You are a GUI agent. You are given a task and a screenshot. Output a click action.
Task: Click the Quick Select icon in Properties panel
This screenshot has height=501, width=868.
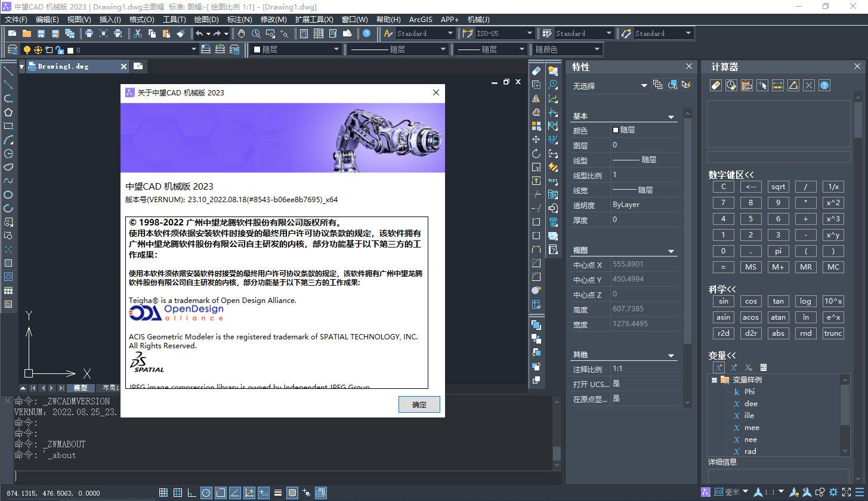686,85
